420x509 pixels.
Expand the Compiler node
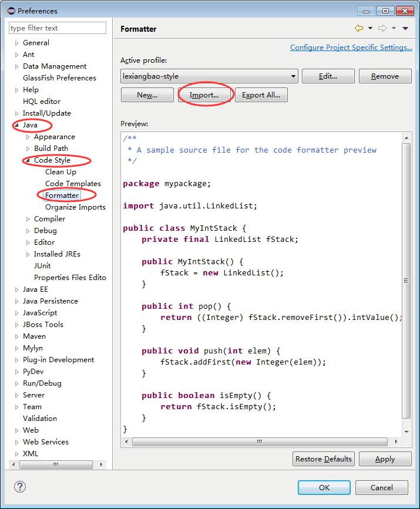point(28,219)
